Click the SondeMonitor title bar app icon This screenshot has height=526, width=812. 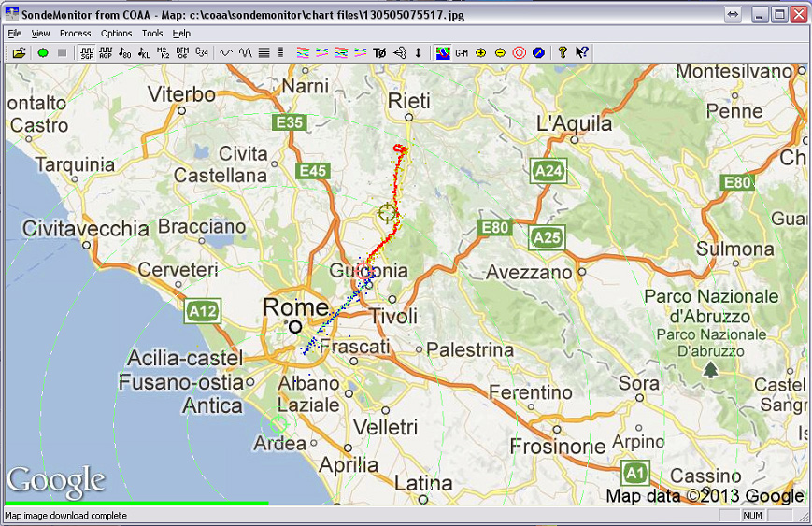coord(11,14)
